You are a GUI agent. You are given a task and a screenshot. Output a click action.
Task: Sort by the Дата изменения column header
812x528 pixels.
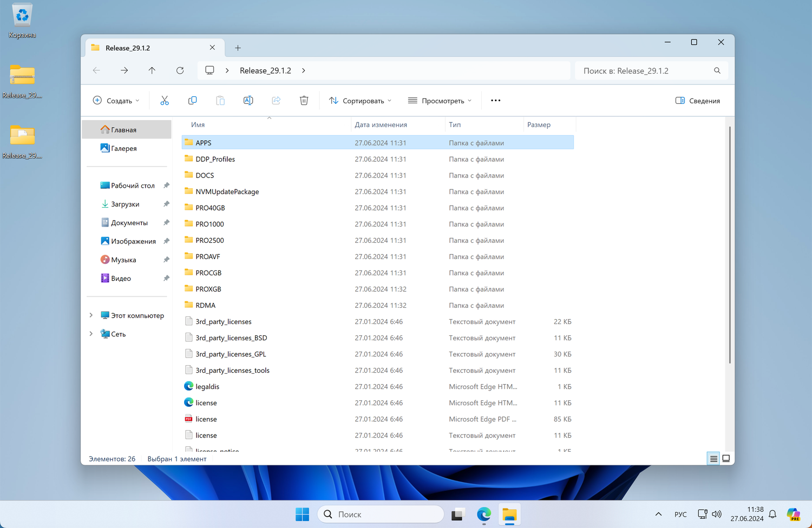[381, 125]
